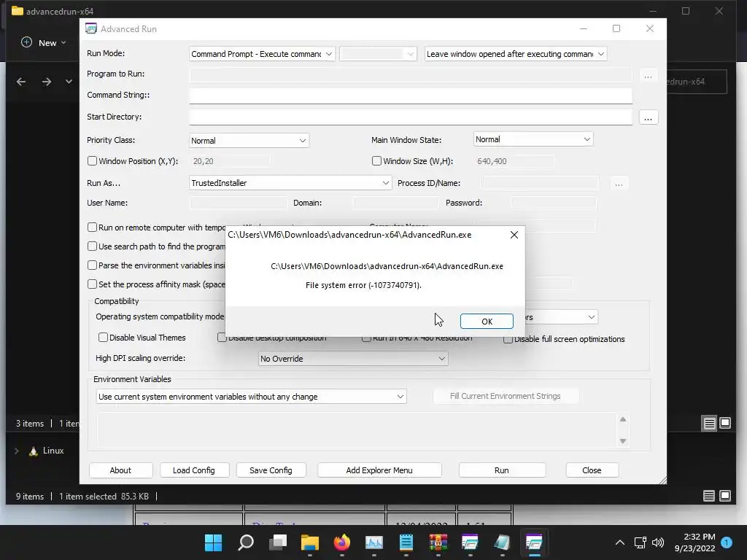
Task: Maximize the Advanced Run window
Action: 616,28
